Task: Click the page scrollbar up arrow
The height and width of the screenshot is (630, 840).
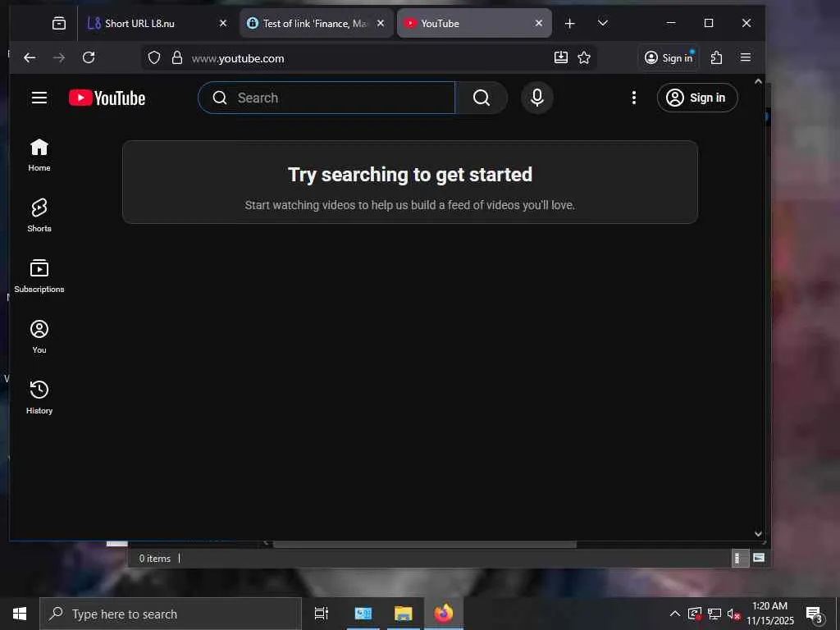Action: point(758,81)
